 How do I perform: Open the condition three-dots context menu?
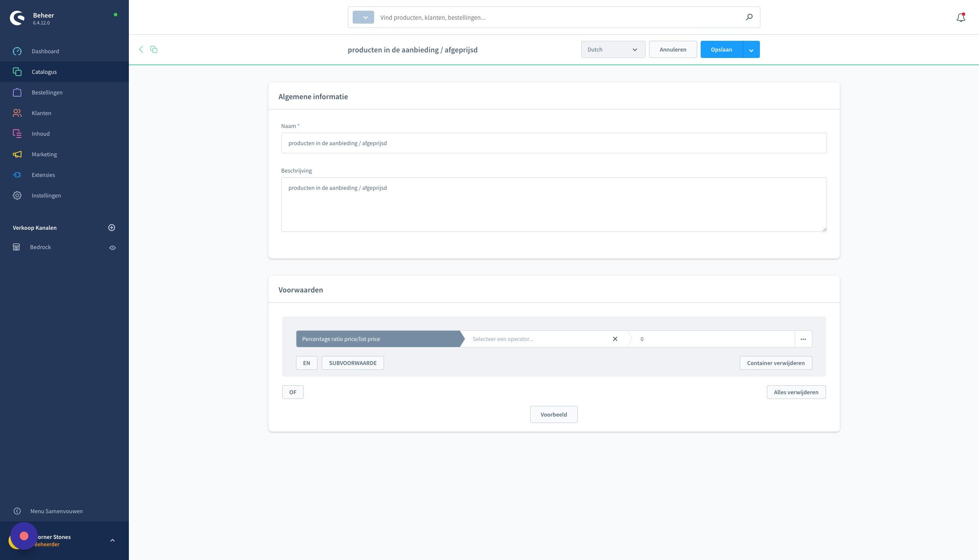[x=803, y=339]
